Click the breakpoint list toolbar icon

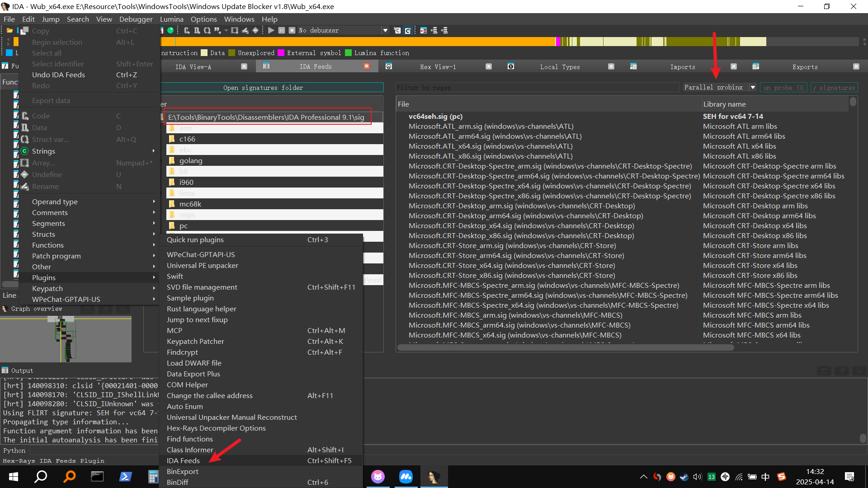tap(423, 30)
